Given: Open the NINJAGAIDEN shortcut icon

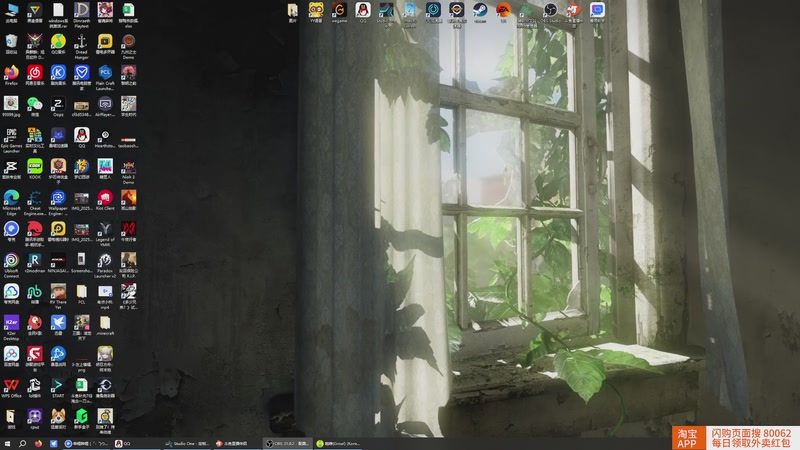Looking at the screenshot, I should (x=58, y=262).
